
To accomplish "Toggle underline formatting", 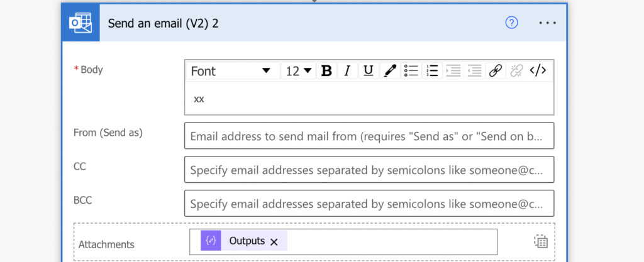I will point(369,71).
